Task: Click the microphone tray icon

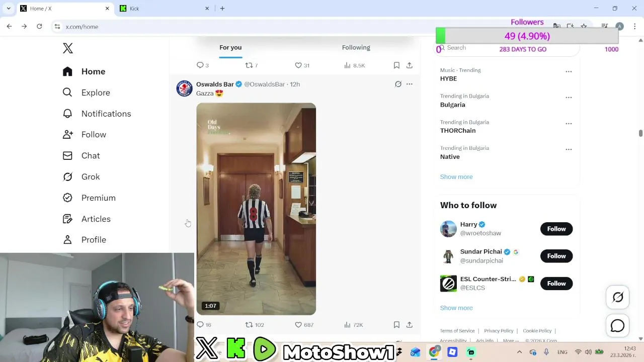Action: pos(546,352)
